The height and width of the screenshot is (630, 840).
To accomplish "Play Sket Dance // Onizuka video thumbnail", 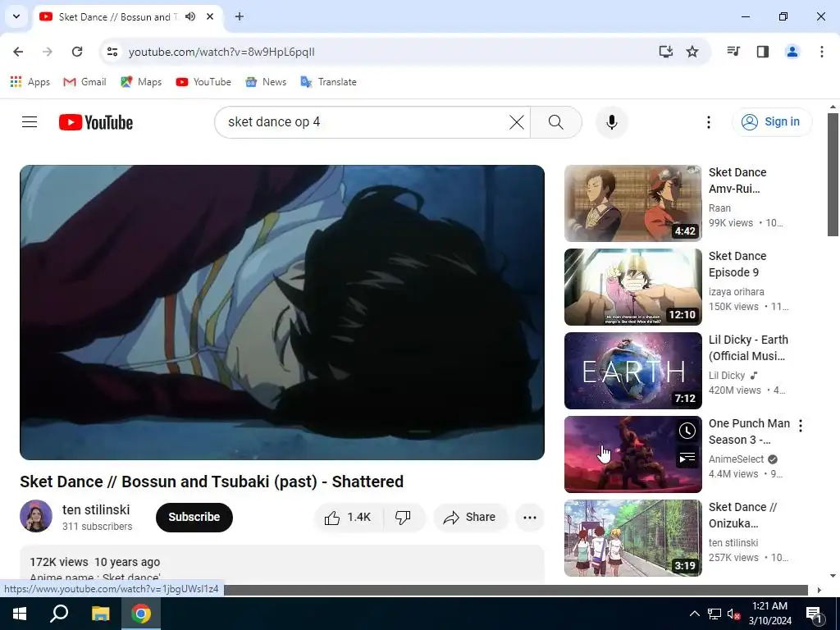I will tap(632, 538).
